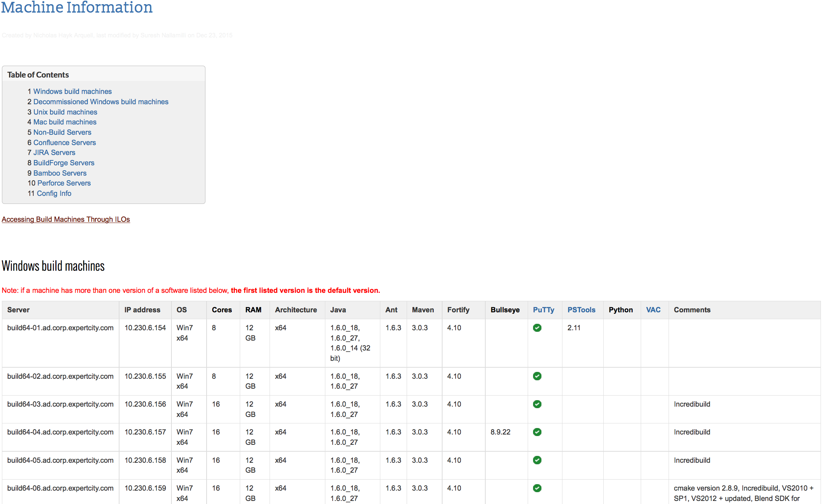Click PuTTY green checkmark for build64-06
824x504 pixels.
coord(537,488)
